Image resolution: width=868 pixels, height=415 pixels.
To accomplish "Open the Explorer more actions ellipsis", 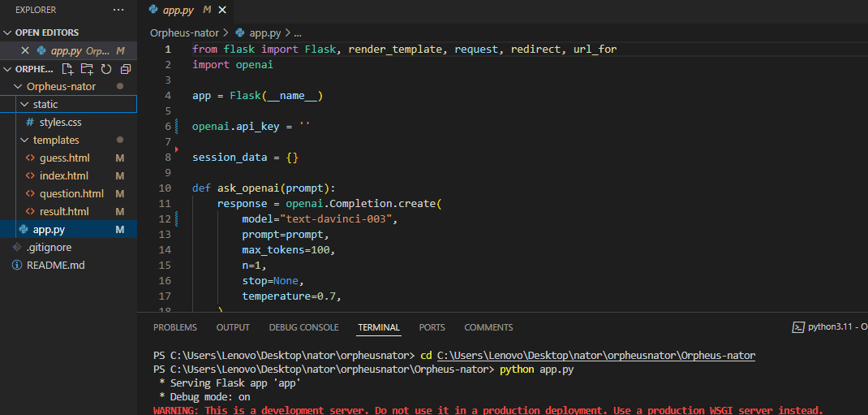I will point(118,10).
